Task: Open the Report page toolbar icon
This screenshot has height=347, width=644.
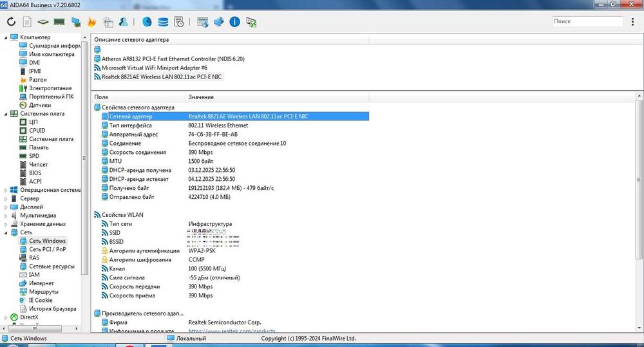Action: (x=27, y=22)
